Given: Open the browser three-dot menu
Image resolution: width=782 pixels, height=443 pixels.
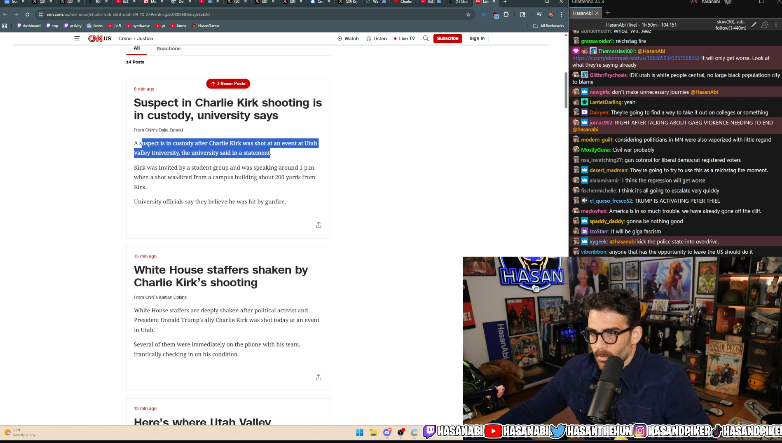Looking at the screenshot, I should tap(562, 14).
